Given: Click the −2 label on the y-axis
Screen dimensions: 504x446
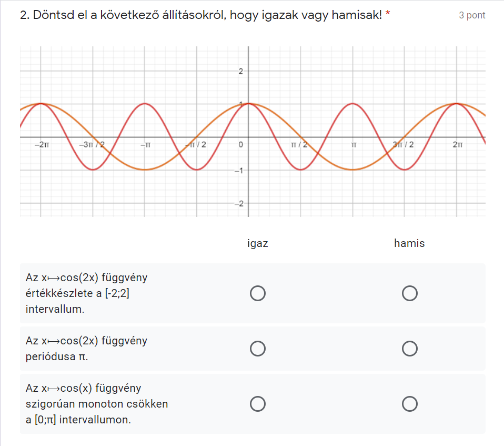Looking at the screenshot, I should pos(238,204).
